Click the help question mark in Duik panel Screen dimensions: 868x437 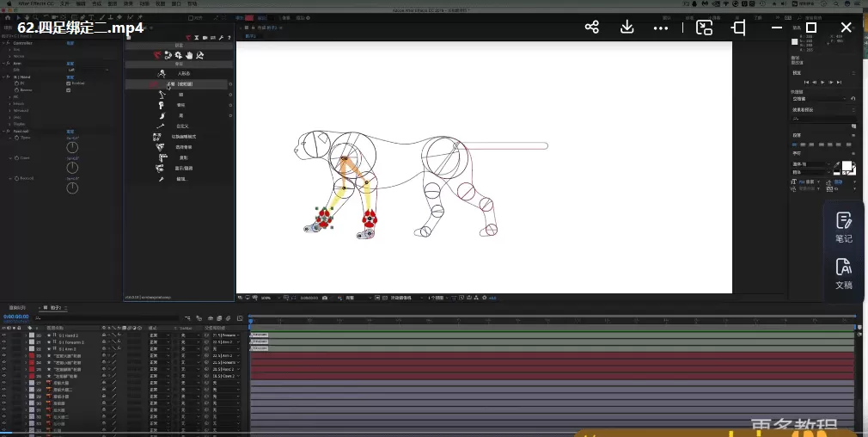pos(228,38)
